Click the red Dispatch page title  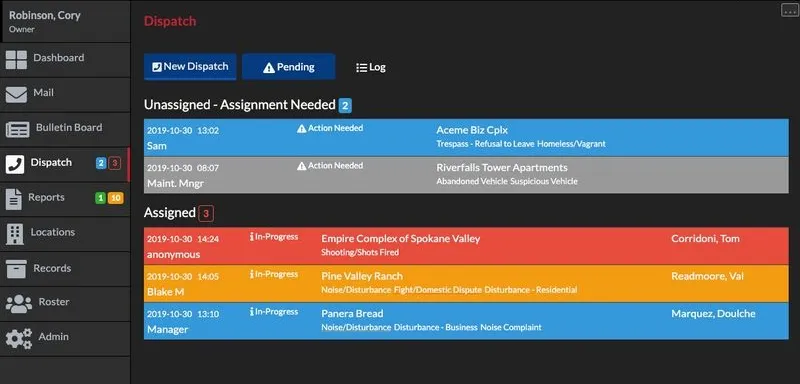click(x=170, y=21)
